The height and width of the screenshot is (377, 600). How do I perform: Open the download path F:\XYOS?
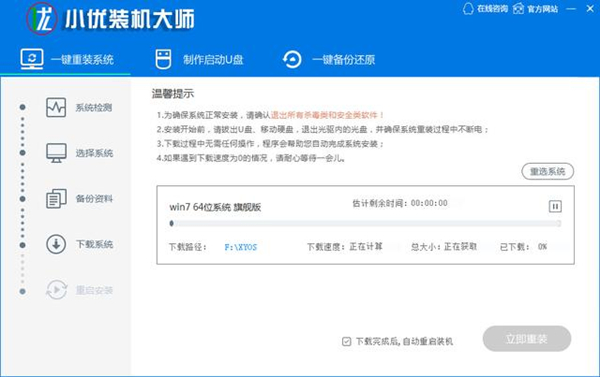pyautogui.click(x=241, y=247)
